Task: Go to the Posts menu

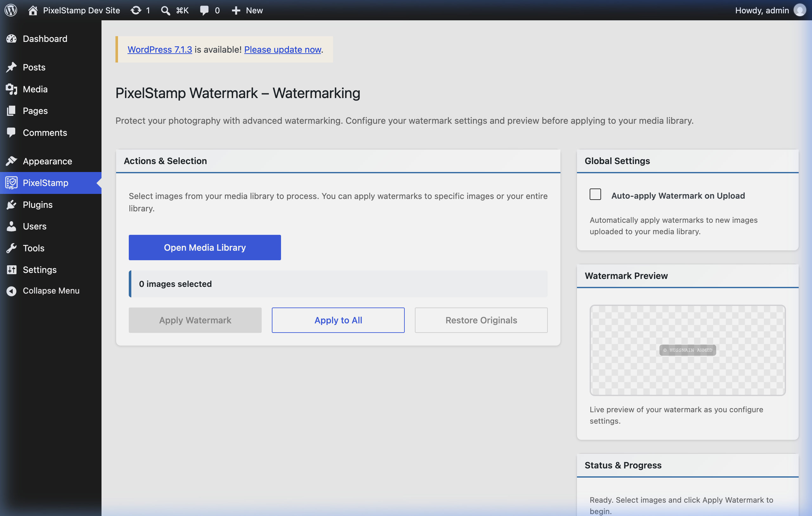Action: (x=50, y=67)
